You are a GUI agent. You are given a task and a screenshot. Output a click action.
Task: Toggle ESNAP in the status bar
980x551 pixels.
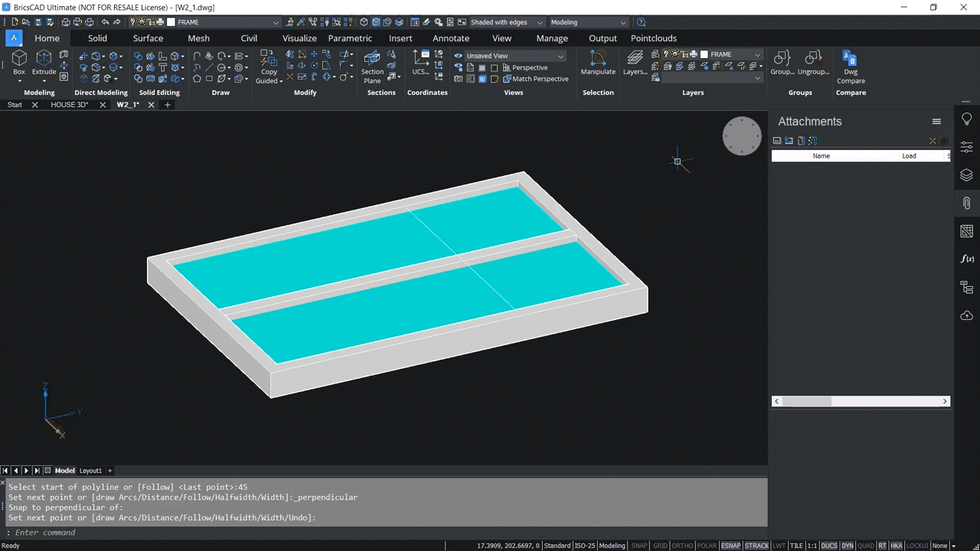(730, 545)
